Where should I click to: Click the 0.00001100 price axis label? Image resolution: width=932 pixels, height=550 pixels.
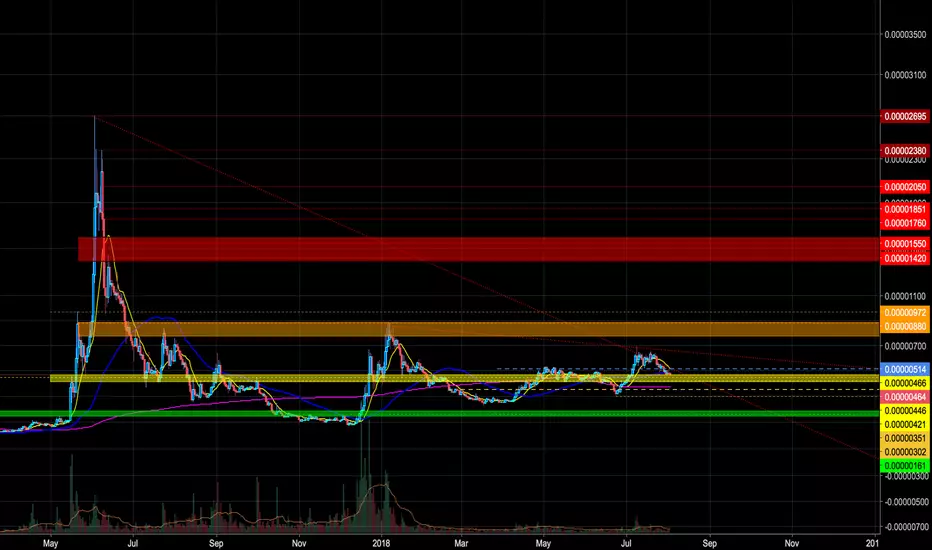905,296
